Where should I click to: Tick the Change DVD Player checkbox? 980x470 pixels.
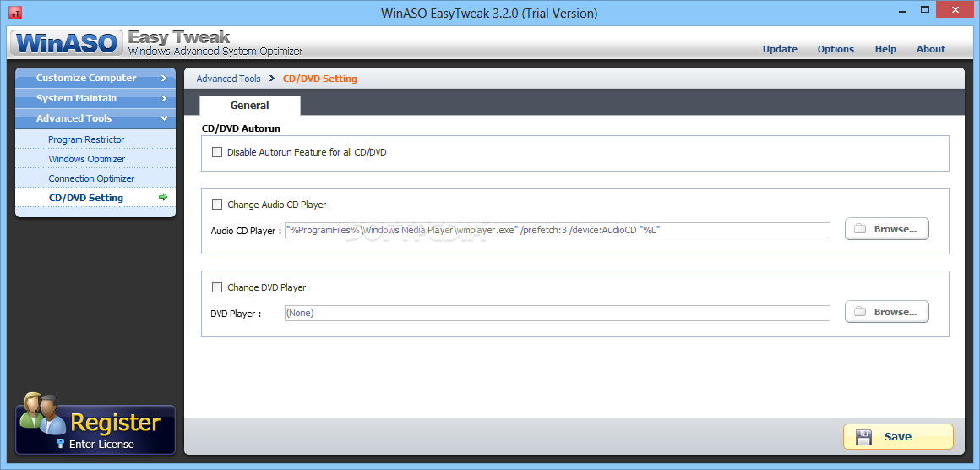217,287
